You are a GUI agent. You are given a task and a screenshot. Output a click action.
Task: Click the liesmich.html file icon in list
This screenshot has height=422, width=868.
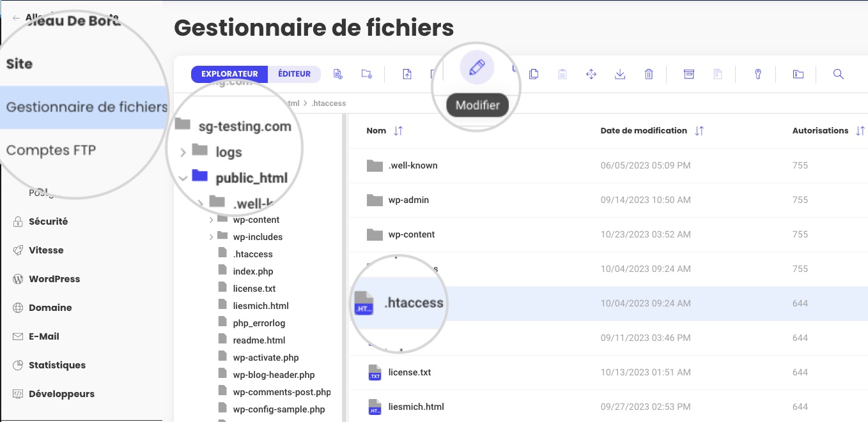click(x=375, y=407)
